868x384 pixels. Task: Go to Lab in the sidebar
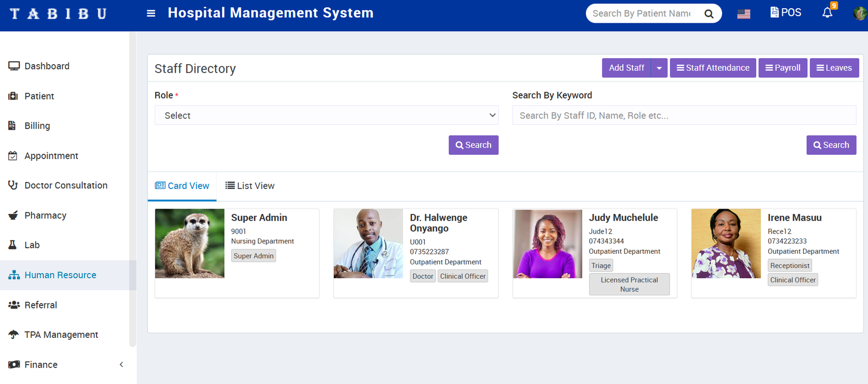pos(32,245)
